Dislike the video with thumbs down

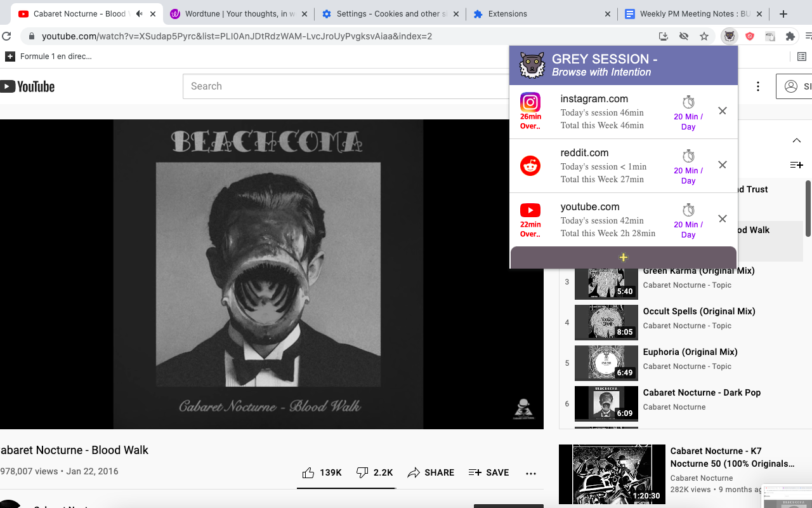click(x=362, y=472)
